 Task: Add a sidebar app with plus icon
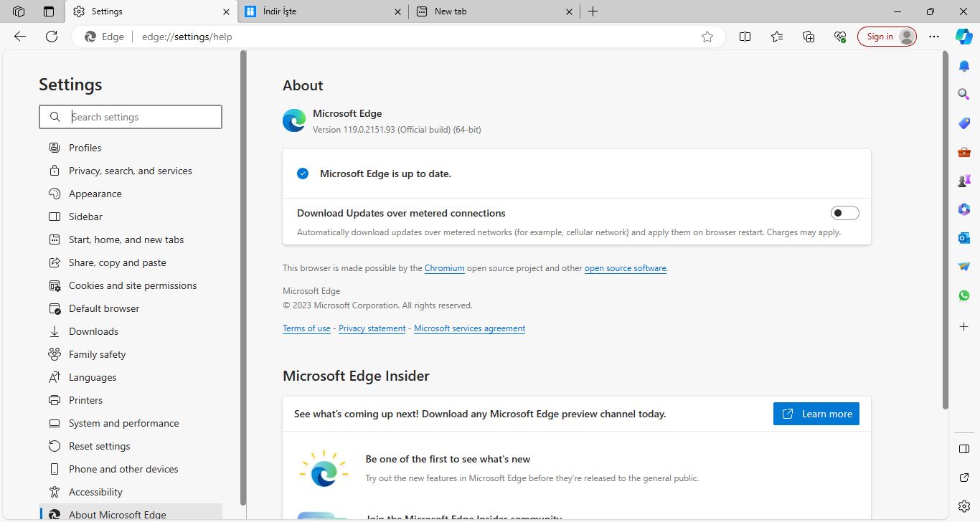coord(964,327)
